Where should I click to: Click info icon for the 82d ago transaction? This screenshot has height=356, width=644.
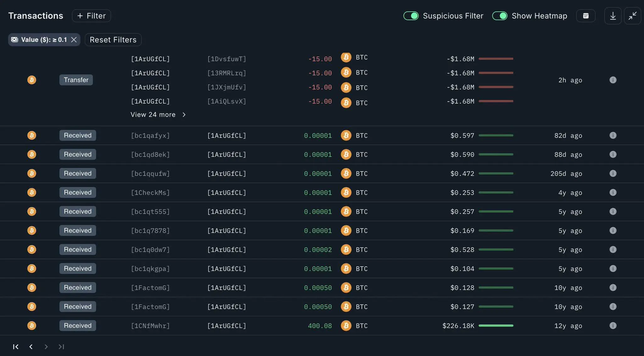click(613, 135)
